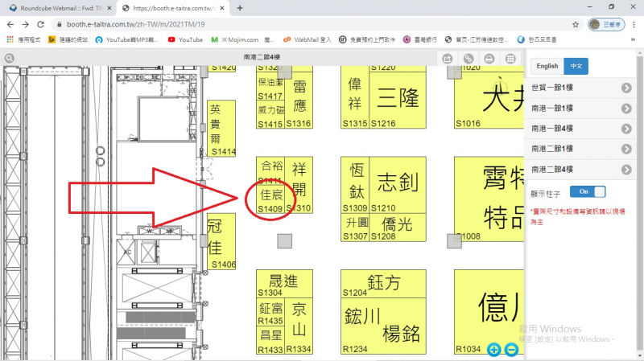Switch to the Roundcube Webmail tab
Viewport: 644px width, 361px height.
(x=56, y=7)
